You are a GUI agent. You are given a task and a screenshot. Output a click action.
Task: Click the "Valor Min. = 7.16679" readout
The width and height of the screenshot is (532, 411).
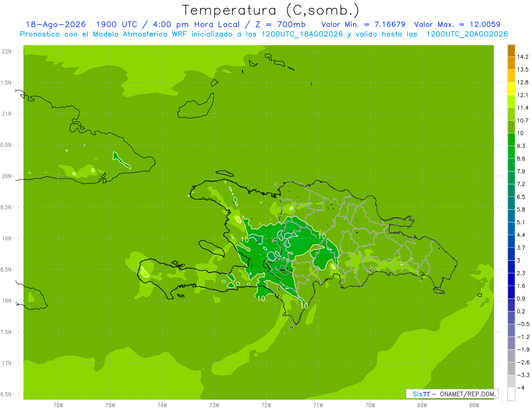point(363,24)
